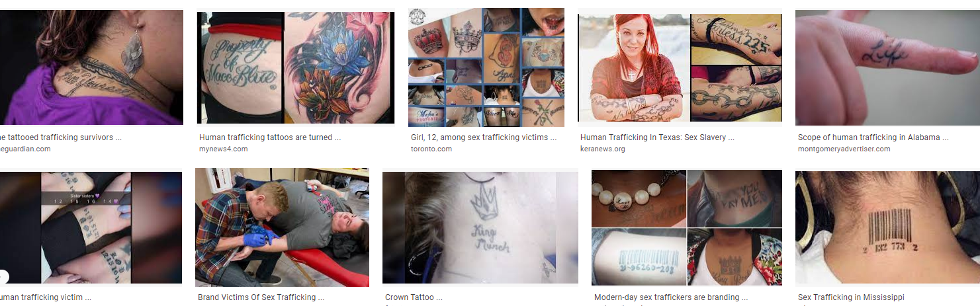Click the keranews.org source link
980x306 pixels.
pos(603,149)
